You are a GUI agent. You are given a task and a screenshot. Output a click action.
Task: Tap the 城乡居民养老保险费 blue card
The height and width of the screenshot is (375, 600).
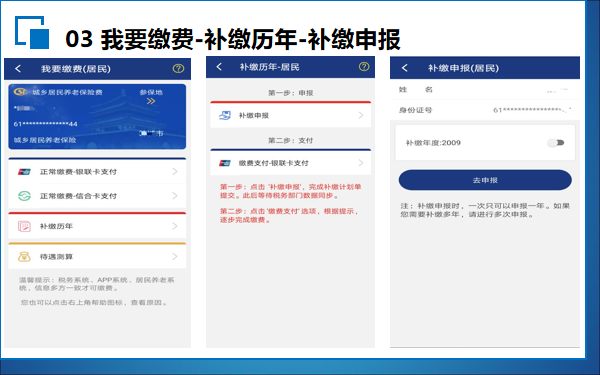[x=97, y=116]
